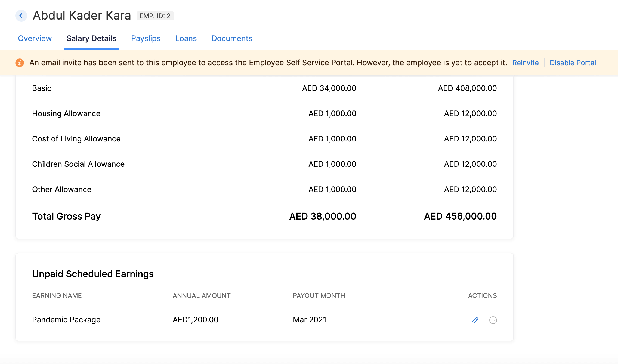Click the employee name Abdul Kader Kara
This screenshot has width=618, height=364.
tap(82, 15)
